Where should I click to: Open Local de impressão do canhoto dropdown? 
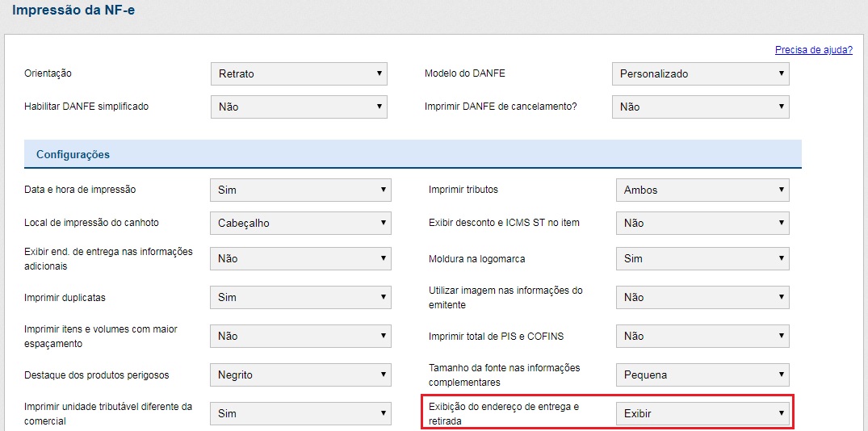pyautogui.click(x=300, y=223)
